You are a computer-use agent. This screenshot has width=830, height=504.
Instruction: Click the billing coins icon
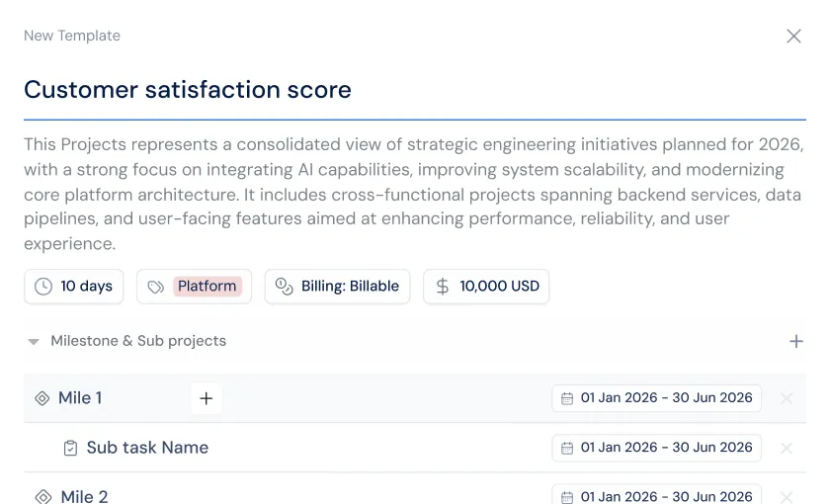pyautogui.click(x=284, y=287)
